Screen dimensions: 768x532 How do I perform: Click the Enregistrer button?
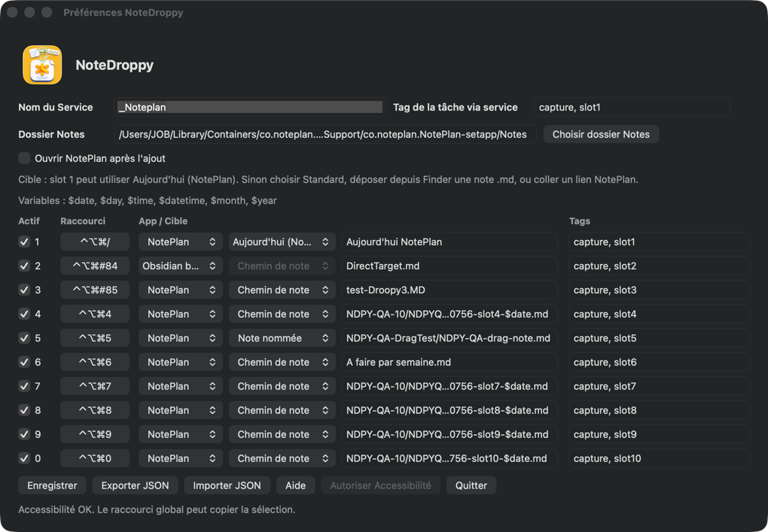[52, 485]
